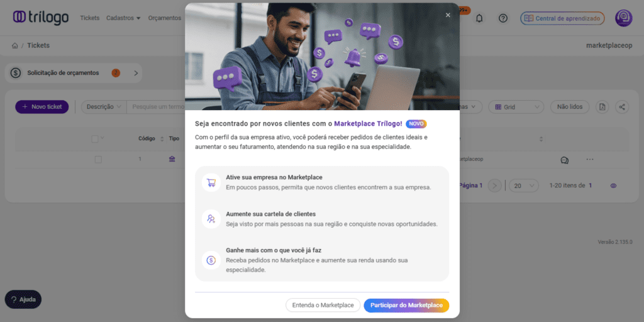This screenshot has width=644, height=322.
Task: Open the Cadastros menu
Action: (123, 18)
